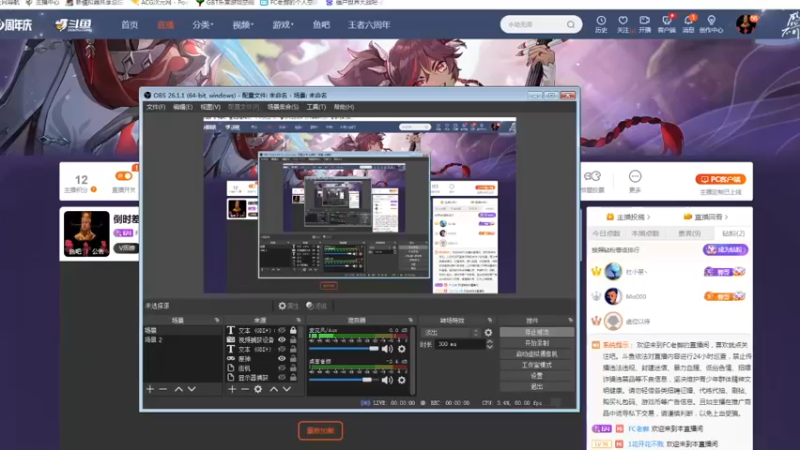Click 时长 duration stepper arrows
The height and width of the screenshot is (450, 800).
pyautogui.click(x=490, y=345)
